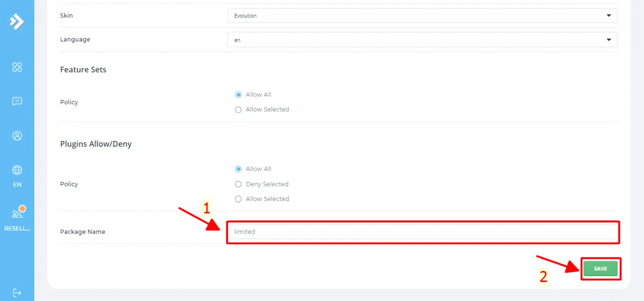The height and width of the screenshot is (301, 644).
Task: Open the user account icon in sidebar
Action: coord(17,136)
